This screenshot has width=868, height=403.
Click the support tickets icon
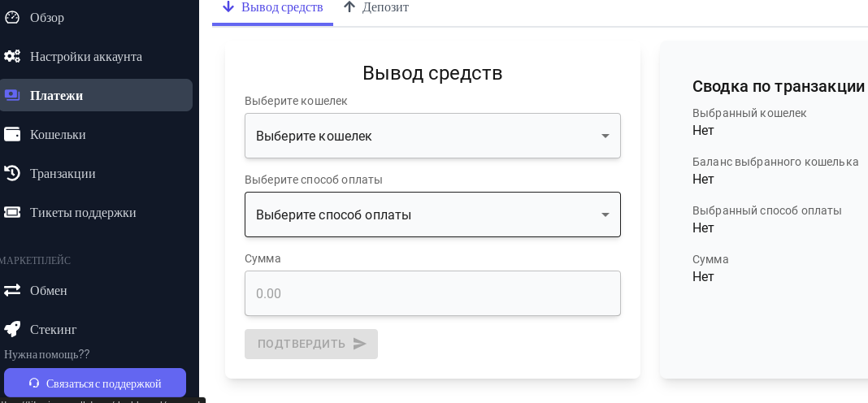pyautogui.click(x=12, y=212)
